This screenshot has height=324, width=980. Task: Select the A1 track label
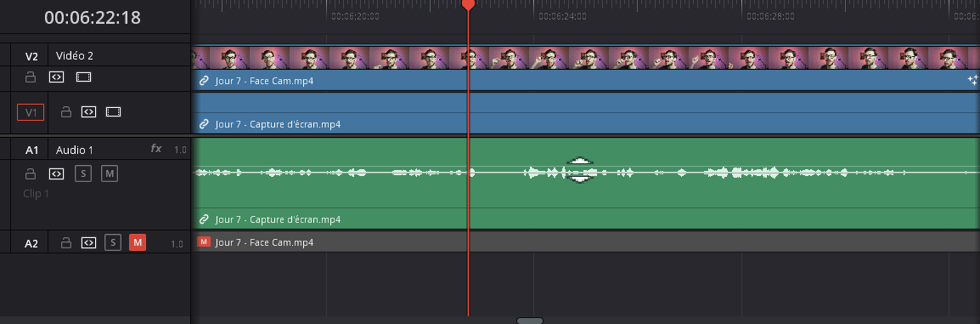click(32, 151)
